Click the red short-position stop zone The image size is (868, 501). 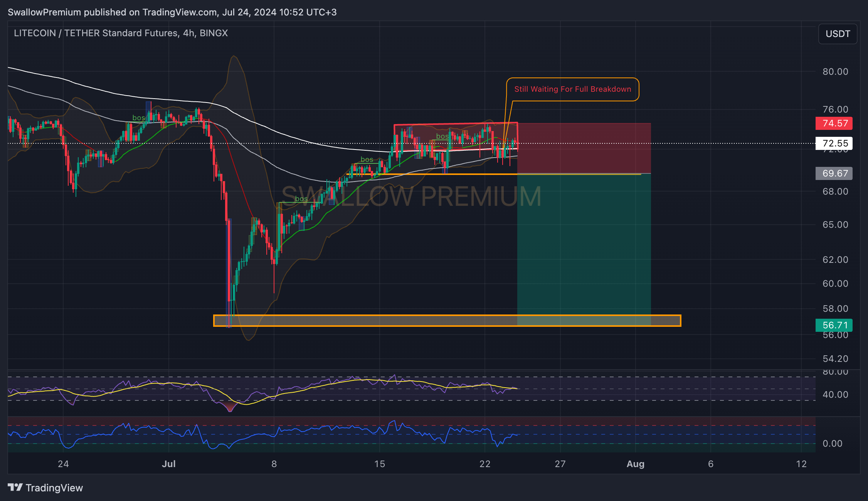click(584, 148)
